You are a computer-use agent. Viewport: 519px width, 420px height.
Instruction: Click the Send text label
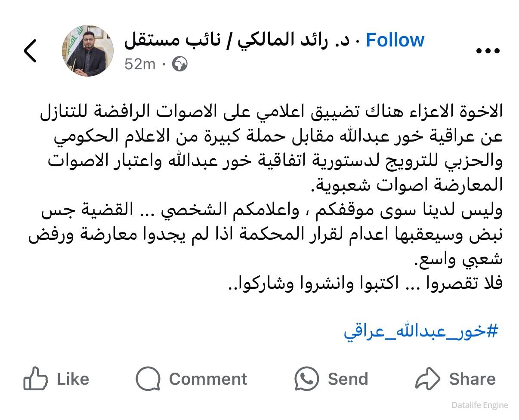[348, 379]
